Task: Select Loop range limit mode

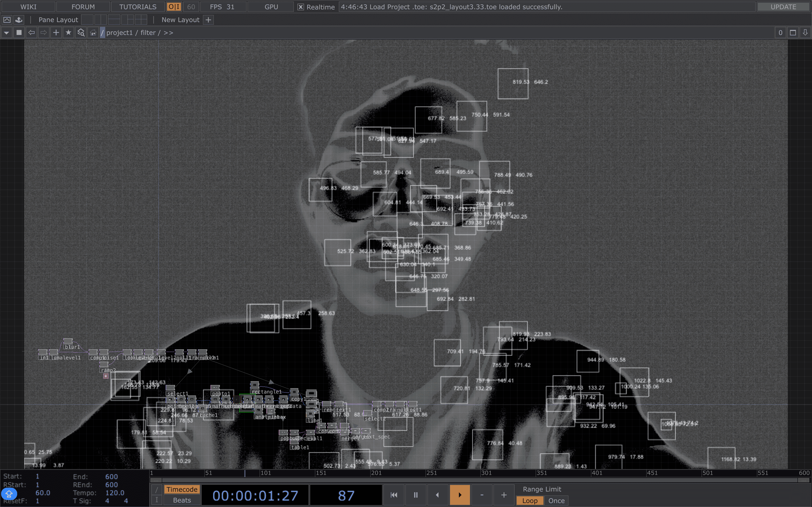Action: tap(530, 501)
